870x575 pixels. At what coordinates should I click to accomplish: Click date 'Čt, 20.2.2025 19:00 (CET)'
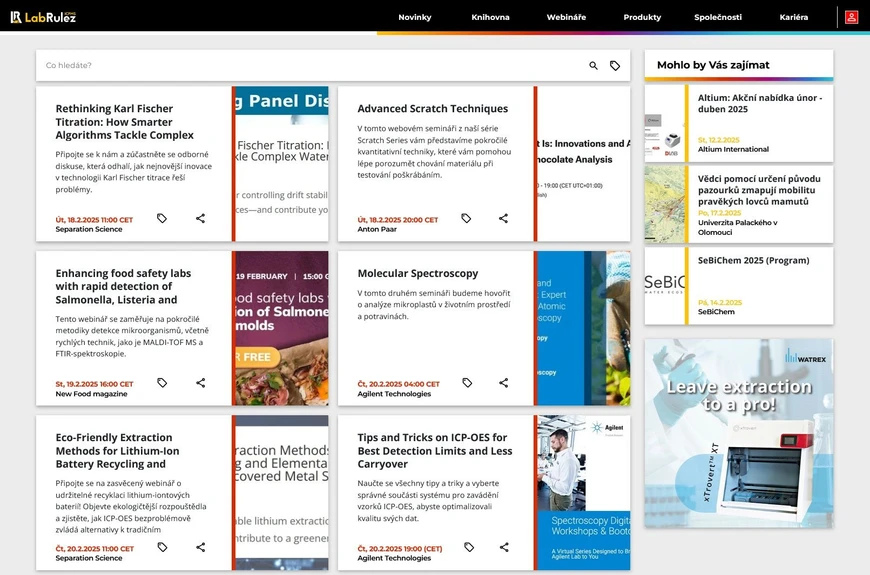[x=400, y=548]
